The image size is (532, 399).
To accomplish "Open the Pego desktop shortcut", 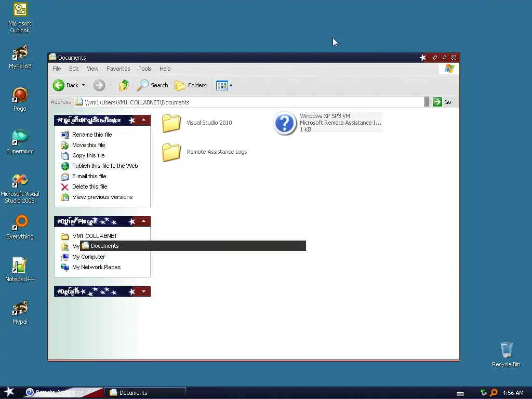I will 20,99.
